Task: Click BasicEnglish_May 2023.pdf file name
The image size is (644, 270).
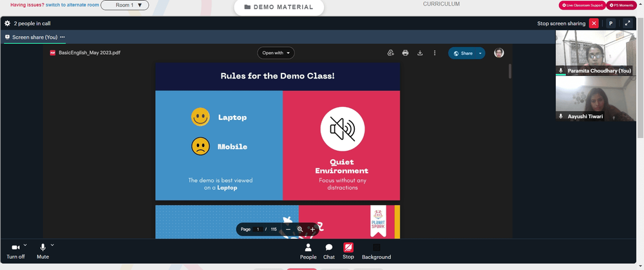Action: point(90,53)
